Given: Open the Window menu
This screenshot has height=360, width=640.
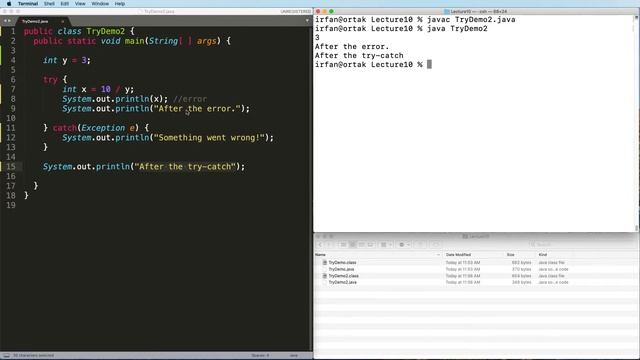Looking at the screenshot, I should point(100,4).
